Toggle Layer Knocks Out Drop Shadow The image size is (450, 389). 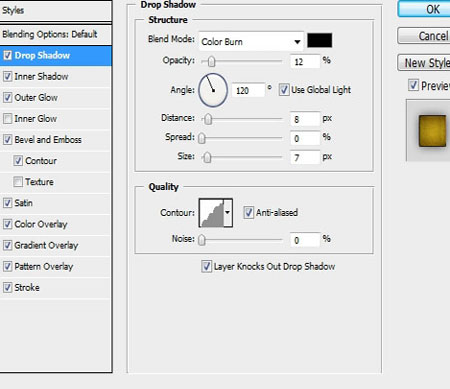206,266
